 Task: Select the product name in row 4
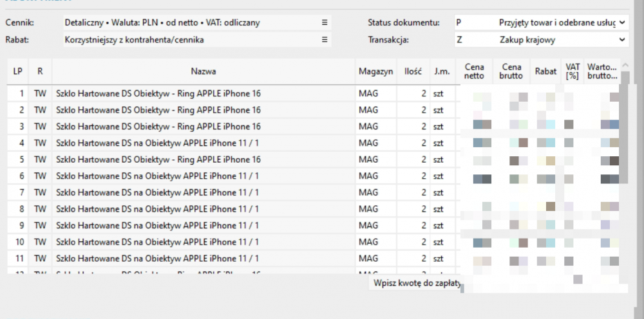click(157, 143)
